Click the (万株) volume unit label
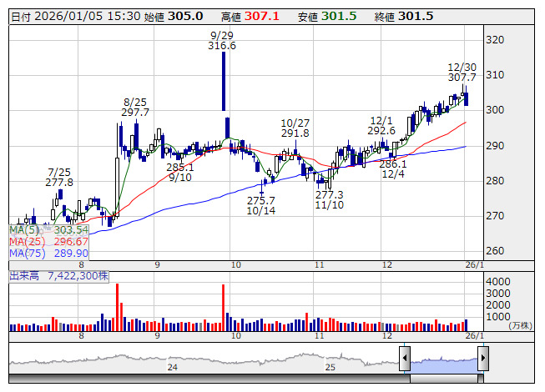The image size is (545, 392). coord(520,325)
